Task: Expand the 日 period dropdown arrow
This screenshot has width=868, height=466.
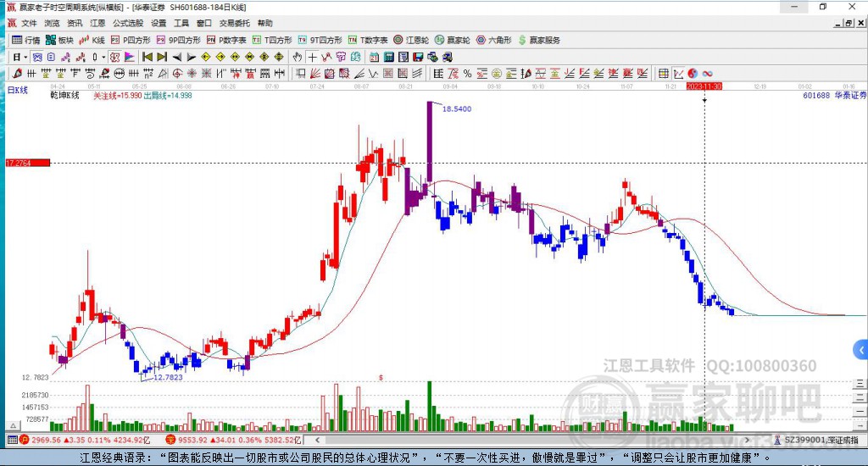Action: (x=25, y=57)
